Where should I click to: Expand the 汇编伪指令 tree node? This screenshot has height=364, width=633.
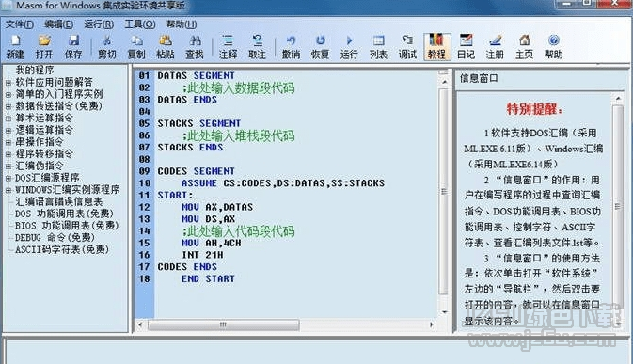(8, 166)
